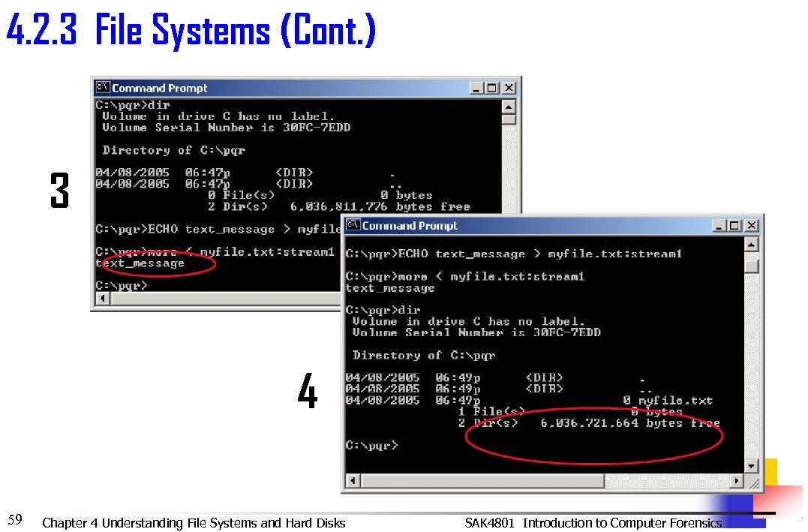Click the maximize button of the front Command Prompt

[734, 224]
